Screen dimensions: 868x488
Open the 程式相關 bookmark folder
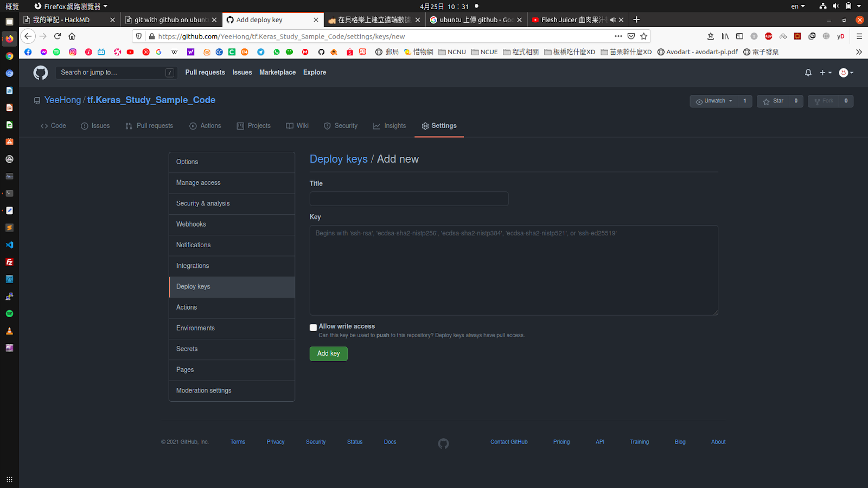[x=521, y=52]
